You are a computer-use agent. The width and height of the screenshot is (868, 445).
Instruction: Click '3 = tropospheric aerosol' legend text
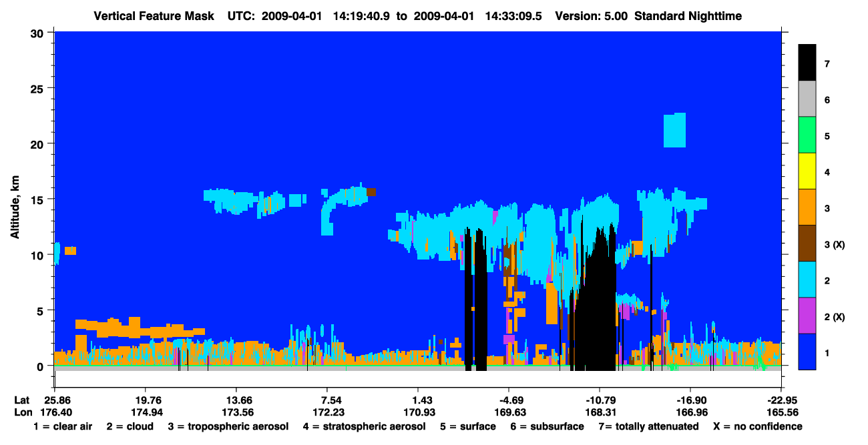click(228, 426)
